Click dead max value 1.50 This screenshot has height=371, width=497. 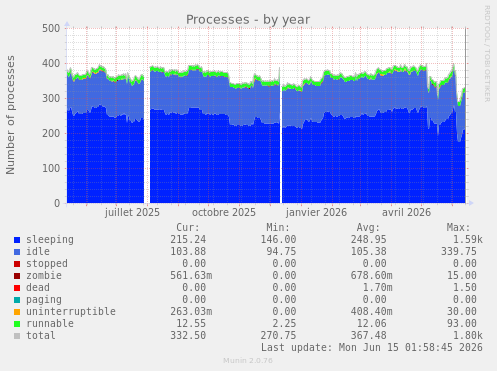pyautogui.click(x=465, y=288)
